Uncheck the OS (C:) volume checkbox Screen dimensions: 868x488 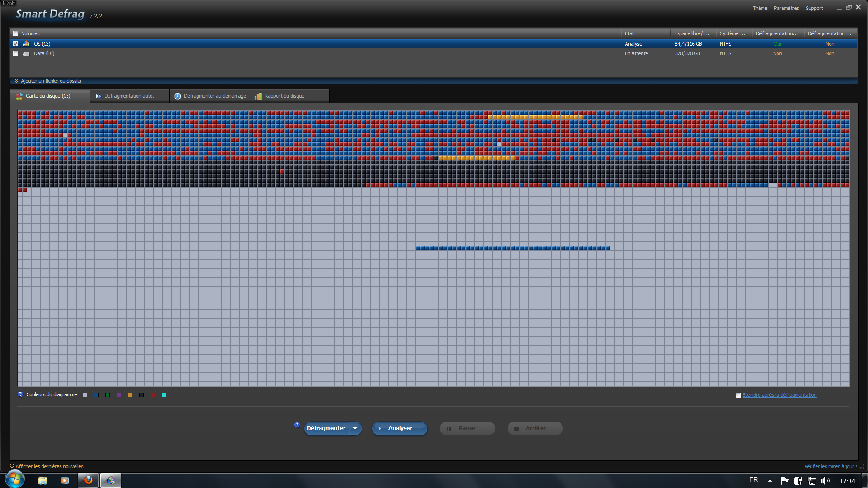pos(16,44)
